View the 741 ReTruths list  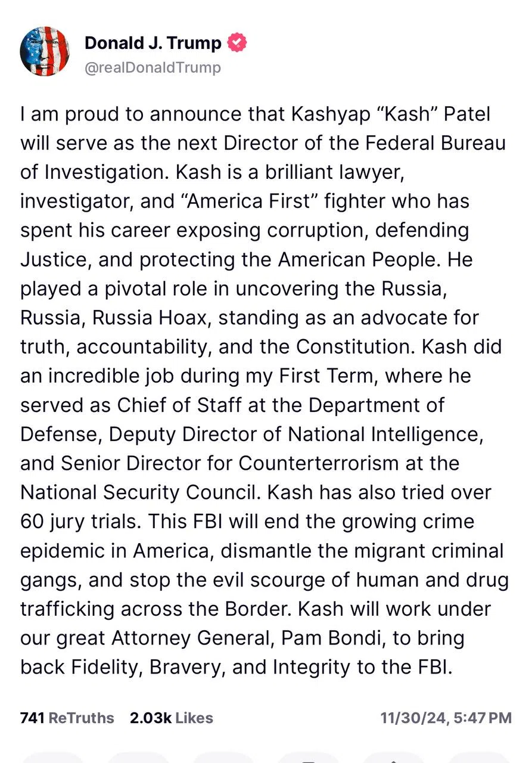coord(67,718)
